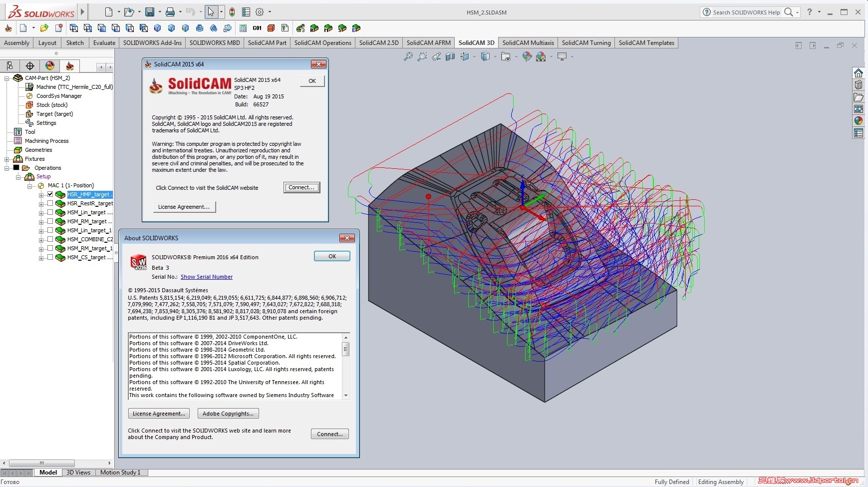
Task: Click the Show Serial Number link
Action: pyautogui.click(x=206, y=277)
